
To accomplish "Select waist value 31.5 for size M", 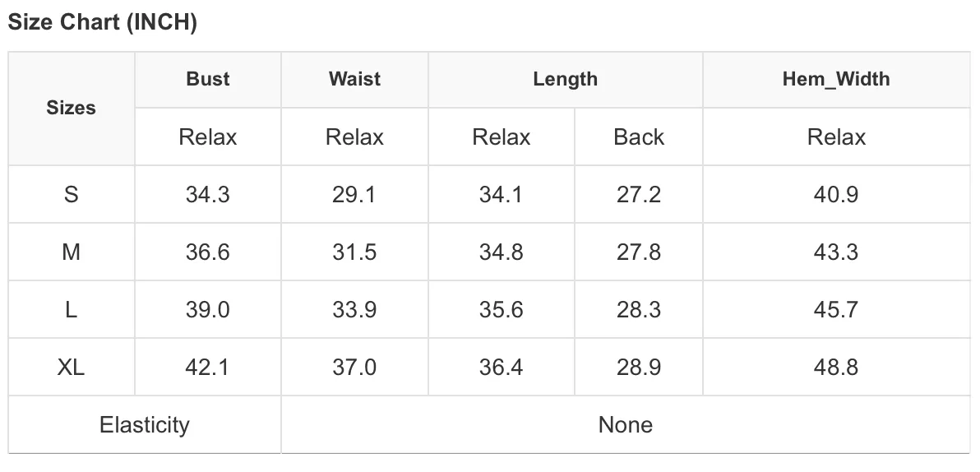I will click(x=354, y=252).
